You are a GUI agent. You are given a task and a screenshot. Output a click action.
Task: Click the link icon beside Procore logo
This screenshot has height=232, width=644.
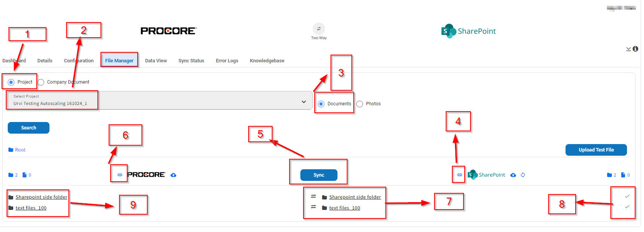[x=120, y=175]
